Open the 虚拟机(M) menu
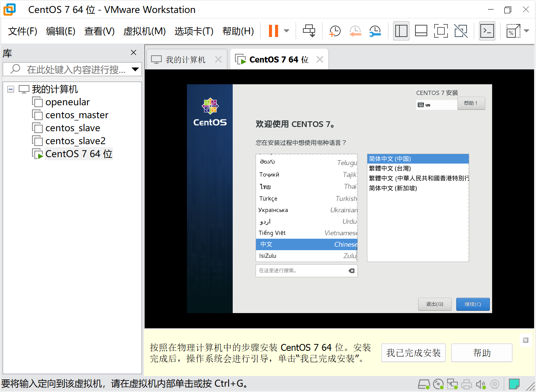The width and height of the screenshot is (536, 392). point(145,31)
